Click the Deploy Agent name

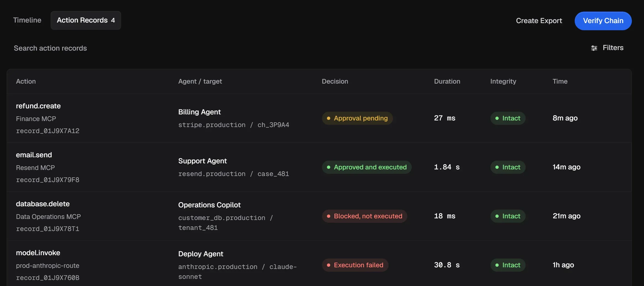[201, 254]
